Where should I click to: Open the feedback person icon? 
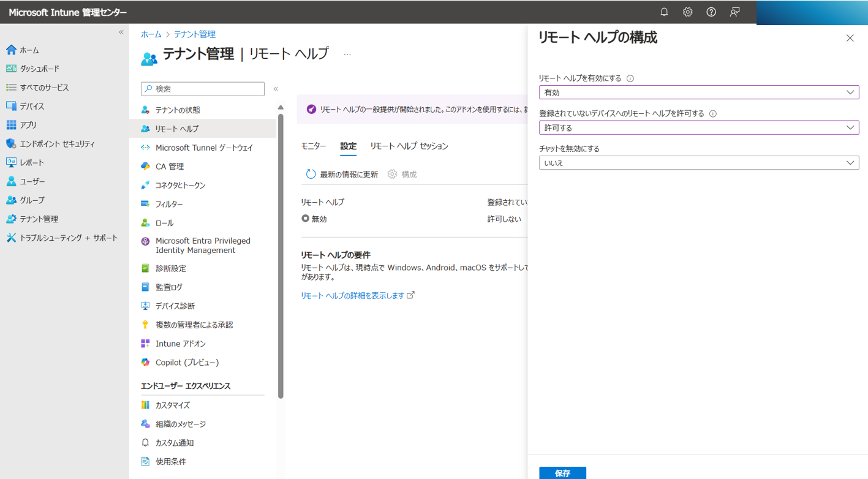pyautogui.click(x=734, y=12)
